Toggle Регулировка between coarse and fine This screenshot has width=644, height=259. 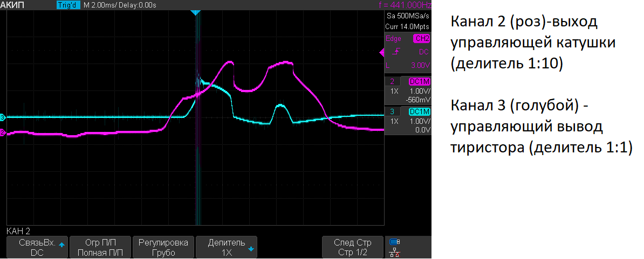pyautogui.click(x=163, y=247)
